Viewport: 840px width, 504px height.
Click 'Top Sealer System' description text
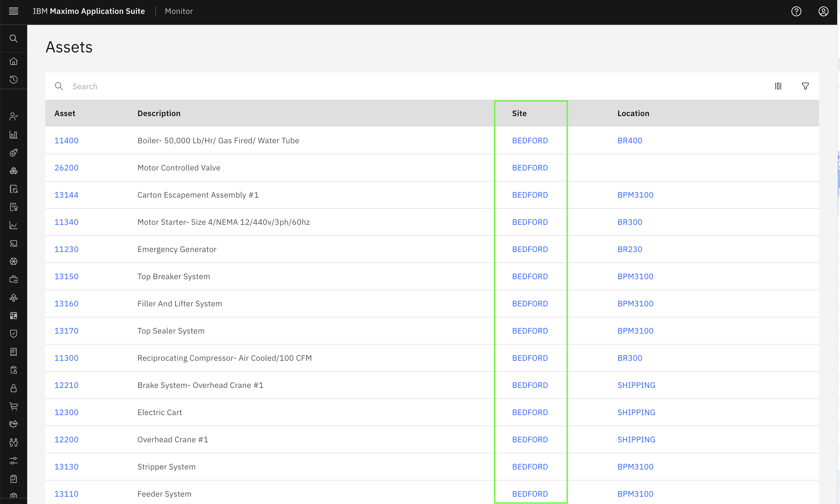(171, 331)
